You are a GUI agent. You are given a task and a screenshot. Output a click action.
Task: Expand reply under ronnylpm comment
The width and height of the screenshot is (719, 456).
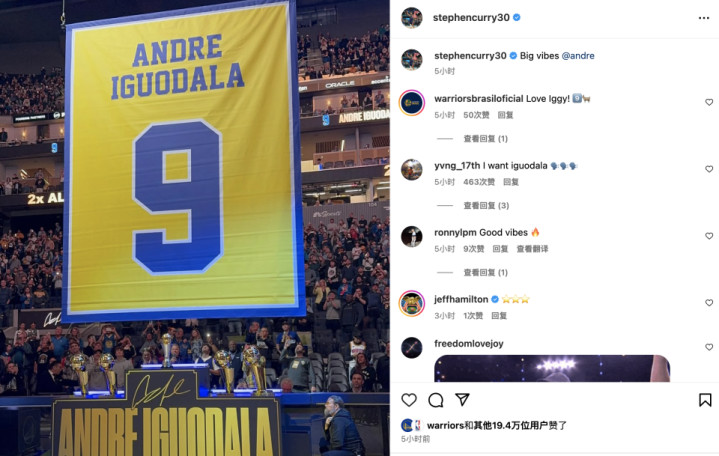(x=485, y=272)
